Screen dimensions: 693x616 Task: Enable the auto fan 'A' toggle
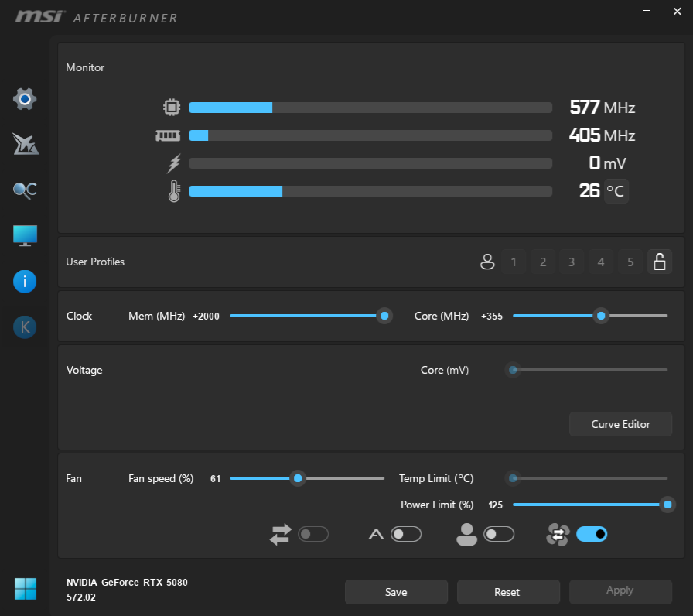tap(405, 534)
